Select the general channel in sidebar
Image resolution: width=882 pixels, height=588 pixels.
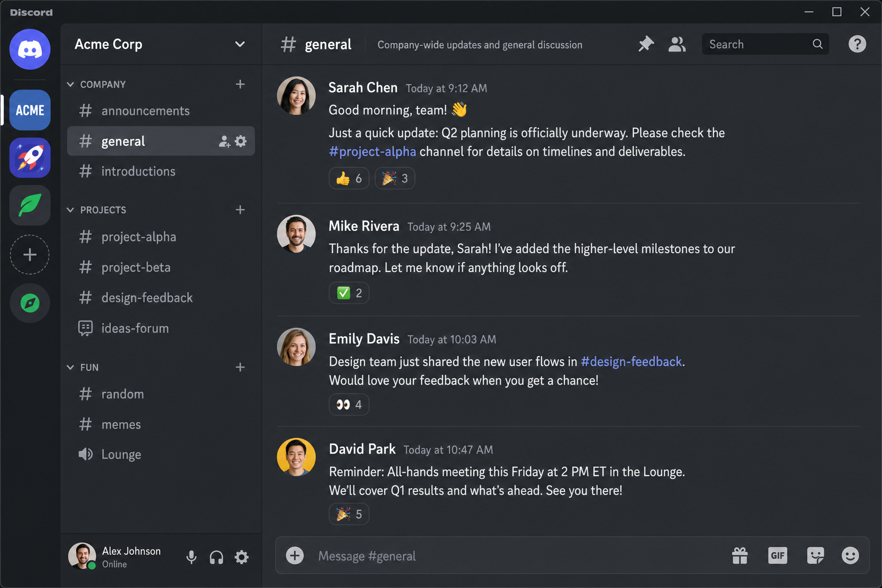(161, 141)
